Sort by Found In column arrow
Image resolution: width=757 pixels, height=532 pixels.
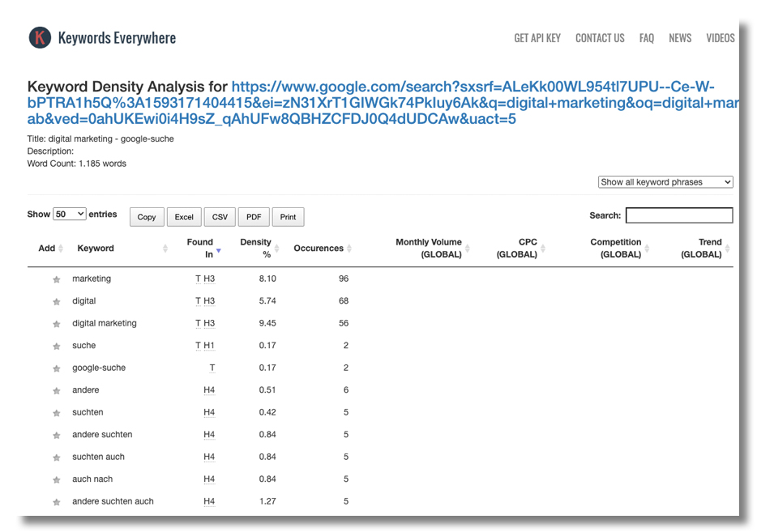pyautogui.click(x=219, y=250)
